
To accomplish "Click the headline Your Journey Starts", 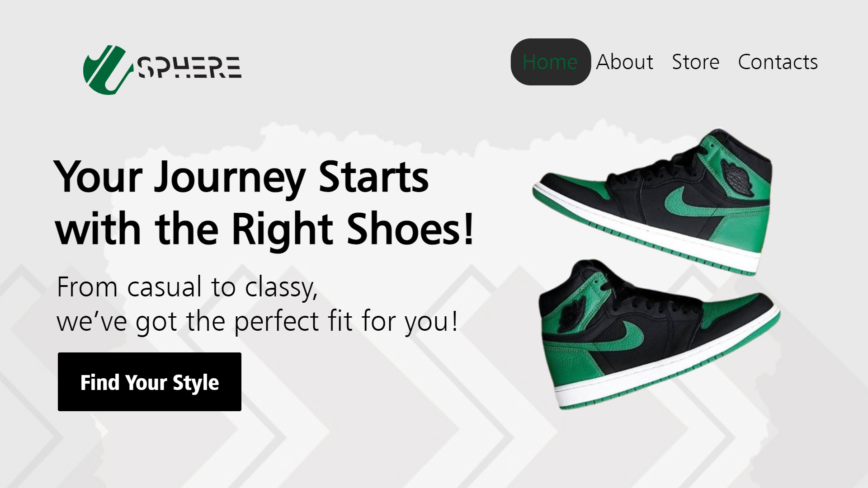I will click(x=241, y=177).
